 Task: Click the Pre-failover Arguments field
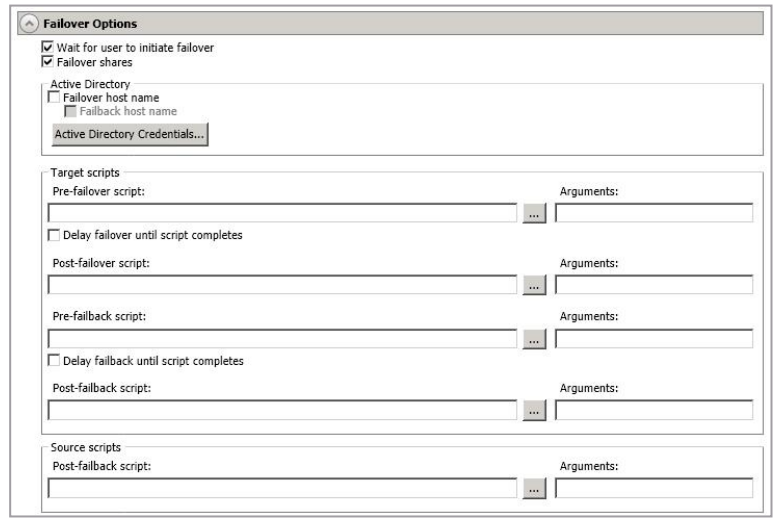pos(654,213)
